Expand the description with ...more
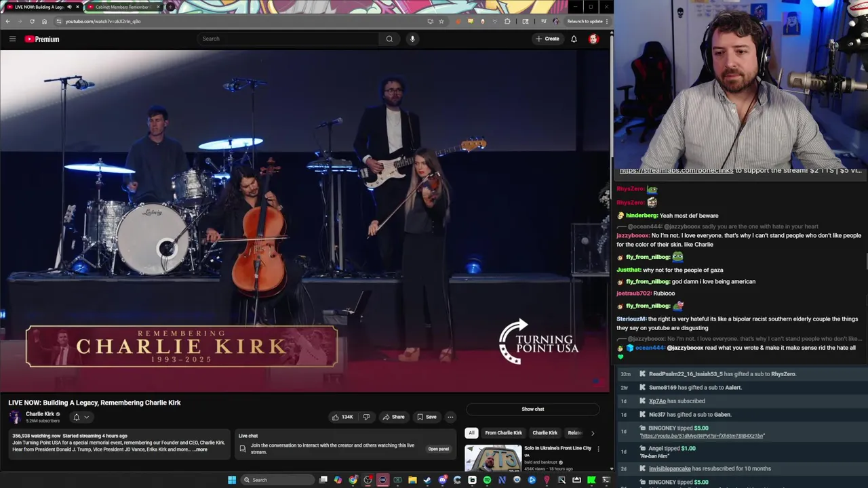This screenshot has width=868, height=488. pos(199,449)
